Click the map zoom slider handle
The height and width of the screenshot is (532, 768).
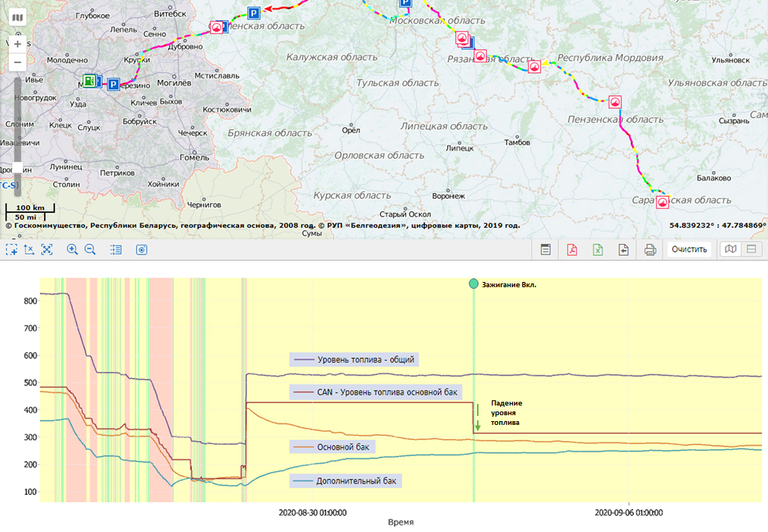tap(18, 169)
